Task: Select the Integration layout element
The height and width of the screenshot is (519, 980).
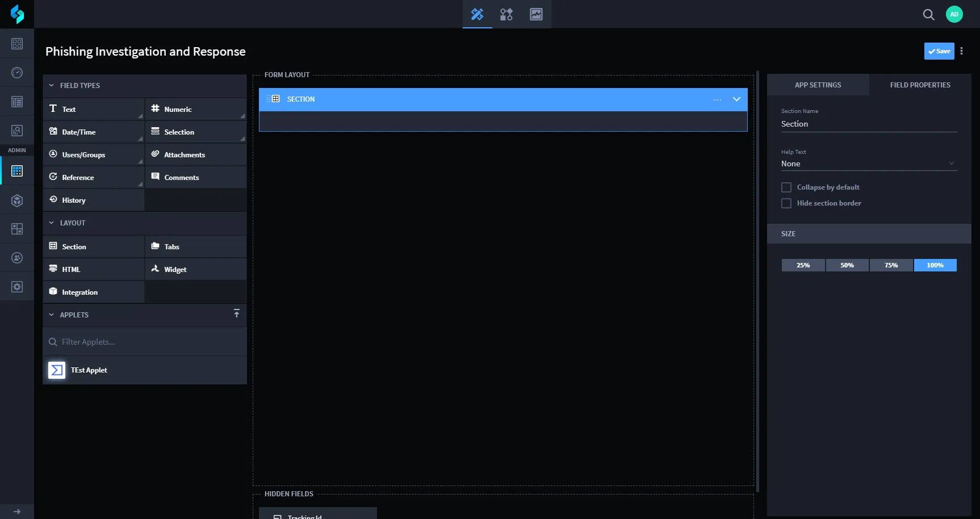Action: pos(94,292)
